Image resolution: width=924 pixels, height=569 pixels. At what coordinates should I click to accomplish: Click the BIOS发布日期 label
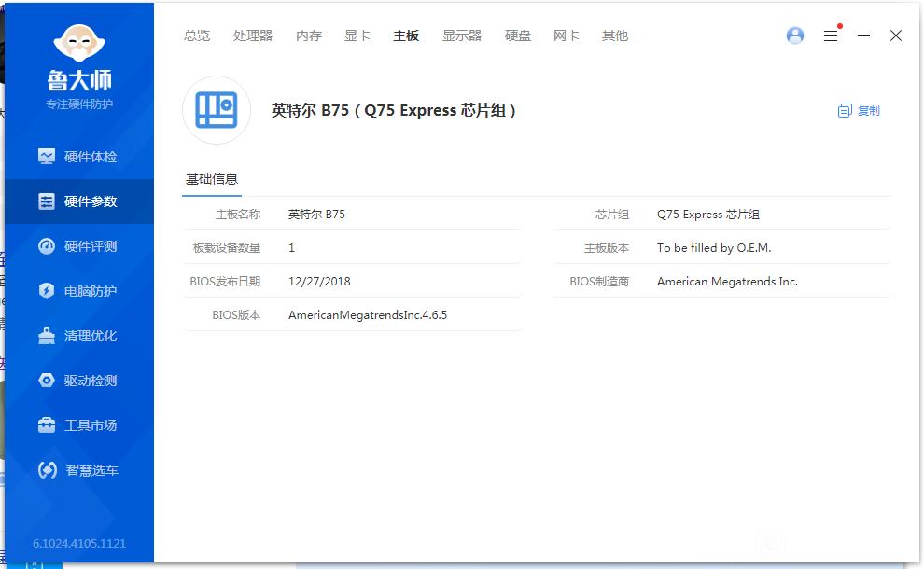tap(225, 282)
